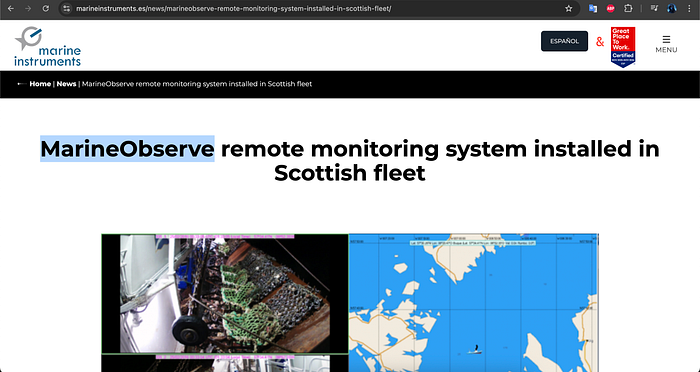Open site information icon in address bar

[x=67, y=8]
